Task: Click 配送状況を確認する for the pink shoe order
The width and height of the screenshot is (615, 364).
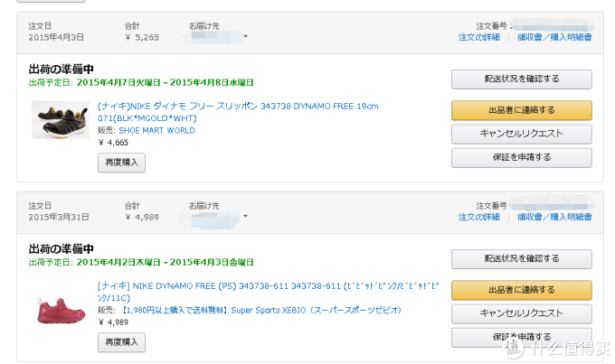Action: coord(522,259)
